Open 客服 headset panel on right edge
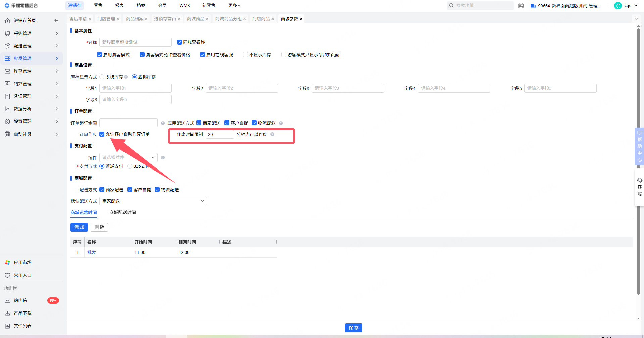The width and height of the screenshot is (644, 338). point(640,187)
